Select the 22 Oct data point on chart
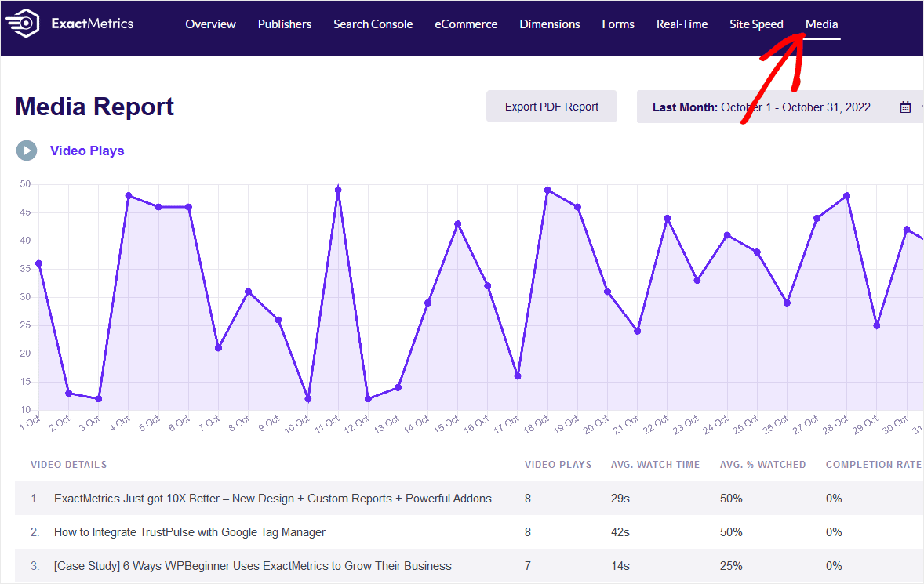The height and width of the screenshot is (584, 924). 667,219
